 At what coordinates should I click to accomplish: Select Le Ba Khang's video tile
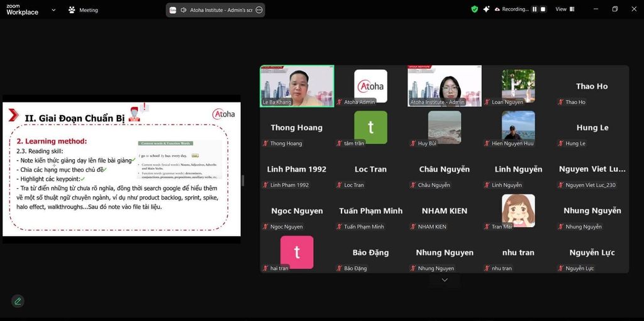pos(297,86)
